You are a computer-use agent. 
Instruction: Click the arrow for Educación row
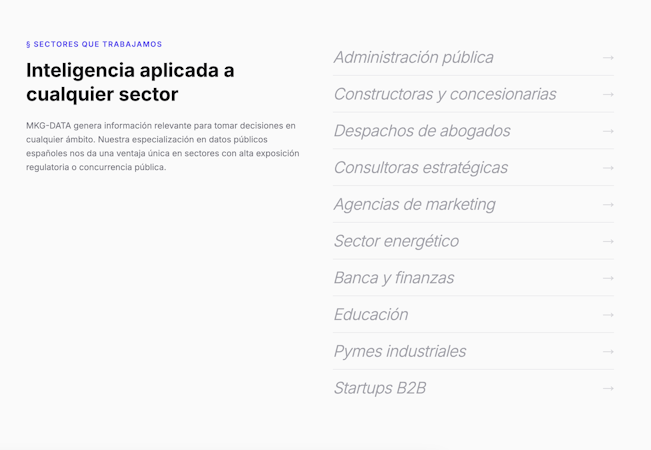coord(608,315)
